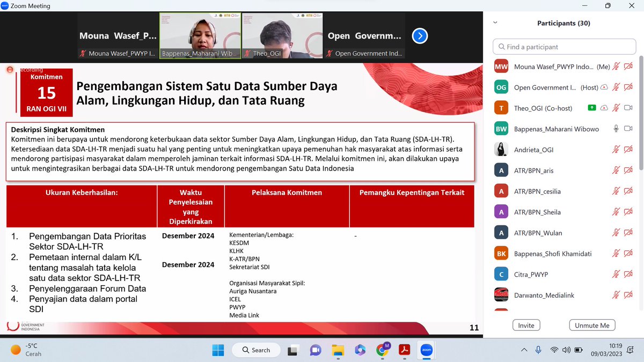
Task: Click the blue arrow to show more video tiles
Action: click(x=420, y=36)
